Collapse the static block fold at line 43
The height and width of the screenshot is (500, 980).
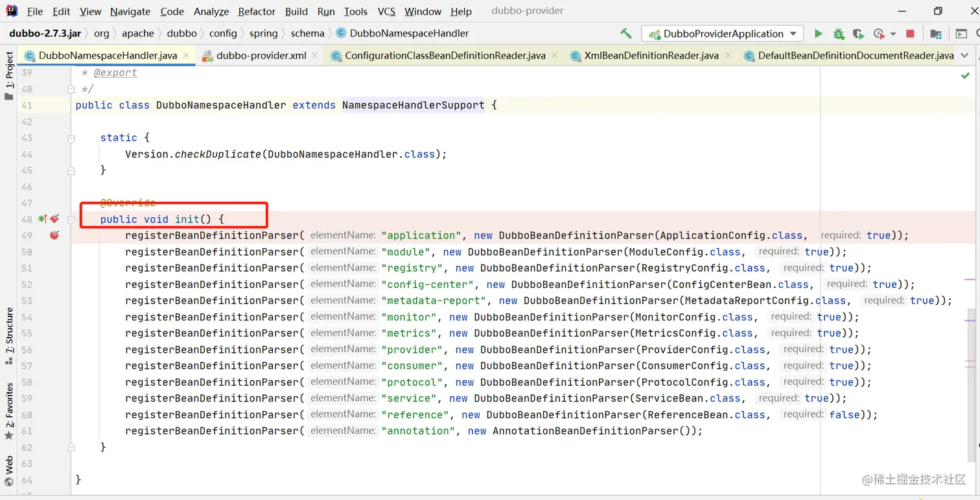(x=71, y=137)
